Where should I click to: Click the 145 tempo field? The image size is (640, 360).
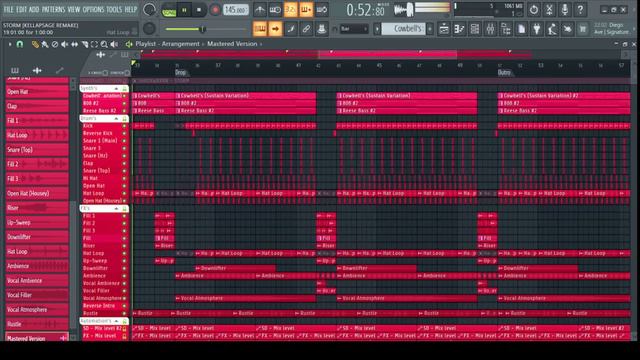pyautogui.click(x=236, y=10)
